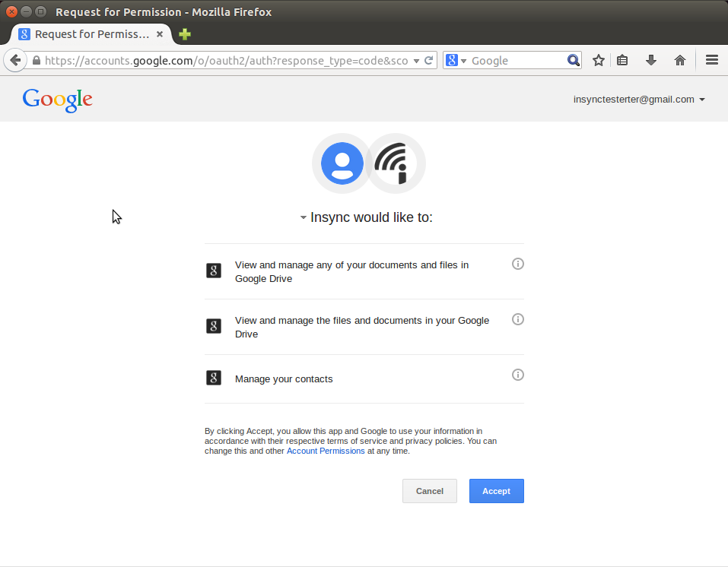The height and width of the screenshot is (567, 728).
Task: Show info for 'Manage your contacts' permission
Action: pyautogui.click(x=518, y=375)
